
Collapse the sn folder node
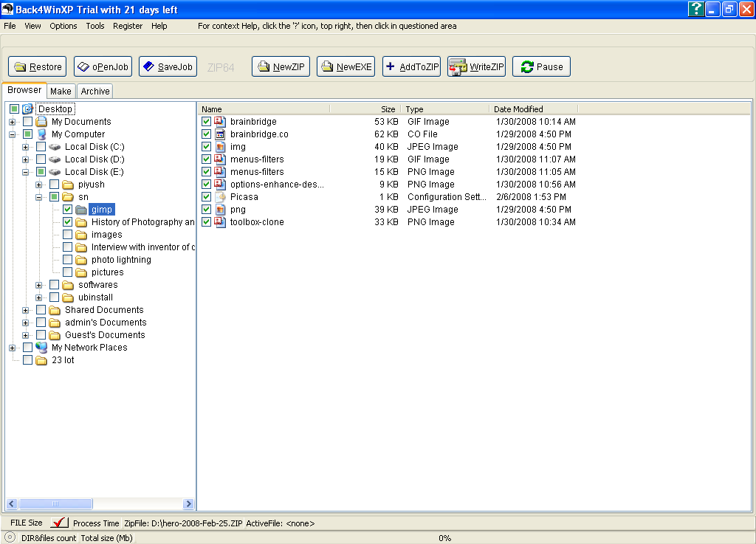pos(38,197)
